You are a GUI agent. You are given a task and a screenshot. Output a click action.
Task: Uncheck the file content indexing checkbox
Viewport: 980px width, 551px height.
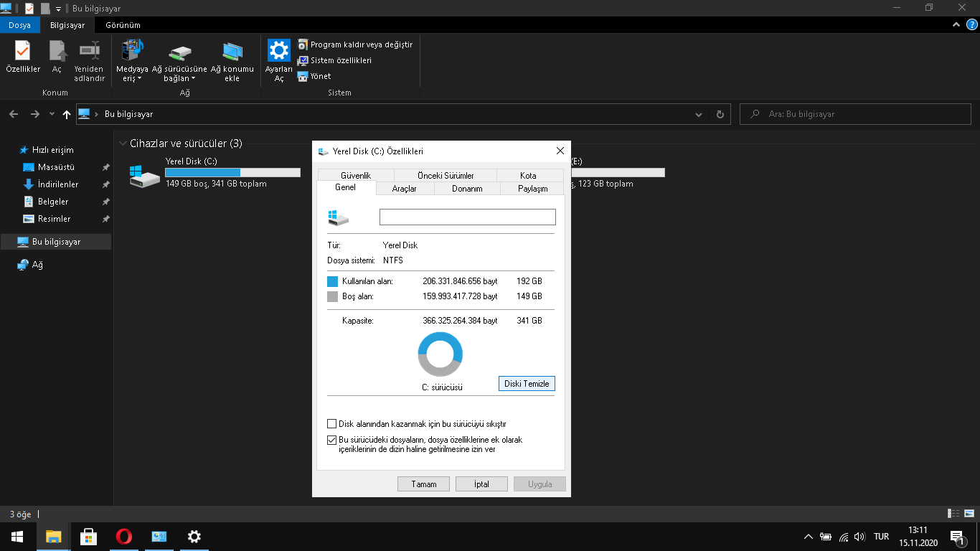(x=332, y=440)
